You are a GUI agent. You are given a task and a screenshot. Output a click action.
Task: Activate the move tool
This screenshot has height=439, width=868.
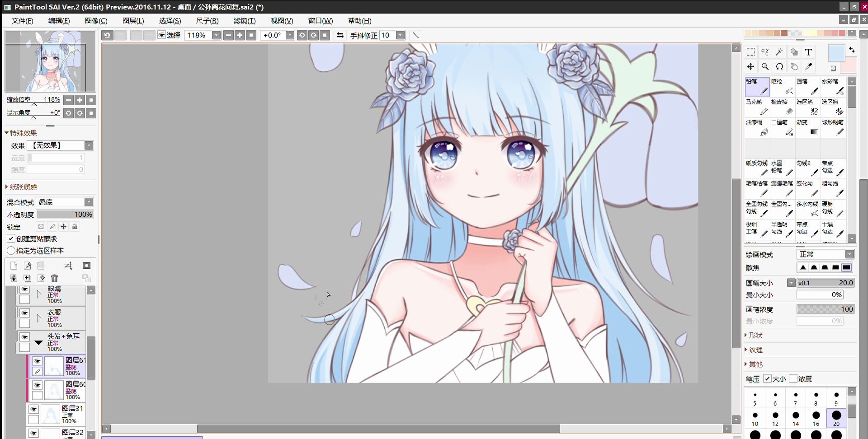point(750,66)
